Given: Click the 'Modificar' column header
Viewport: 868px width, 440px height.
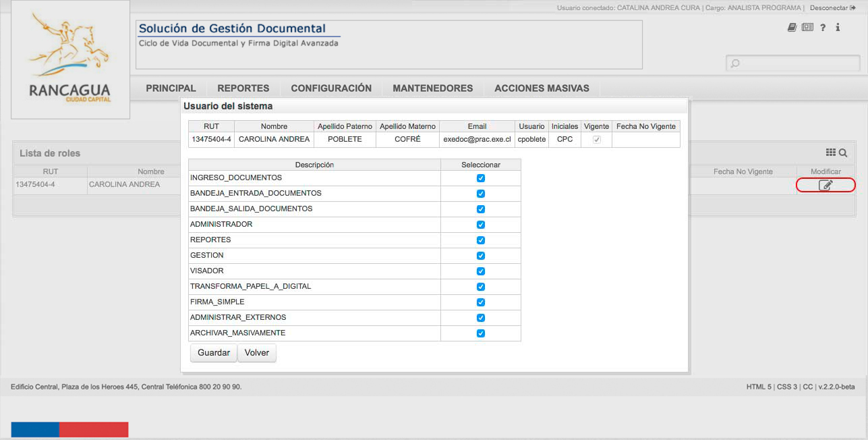Looking at the screenshot, I should [x=826, y=171].
